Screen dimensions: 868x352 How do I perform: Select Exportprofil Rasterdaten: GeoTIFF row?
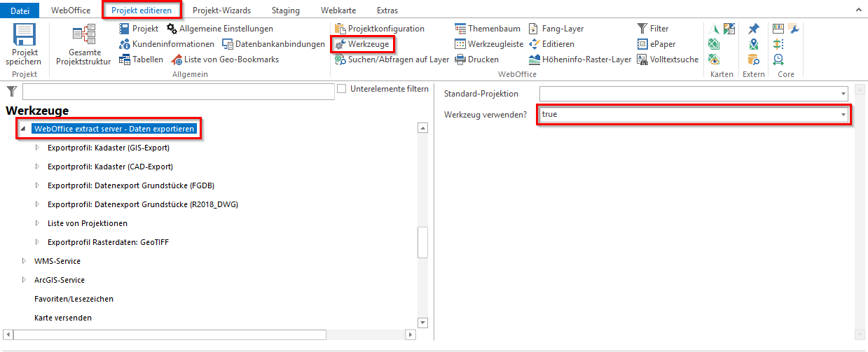coord(108,242)
